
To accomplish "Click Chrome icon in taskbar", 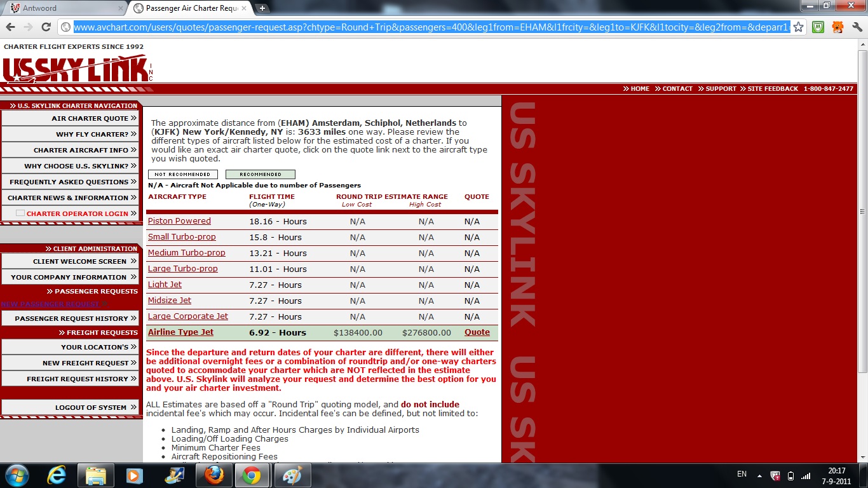I will pos(252,475).
